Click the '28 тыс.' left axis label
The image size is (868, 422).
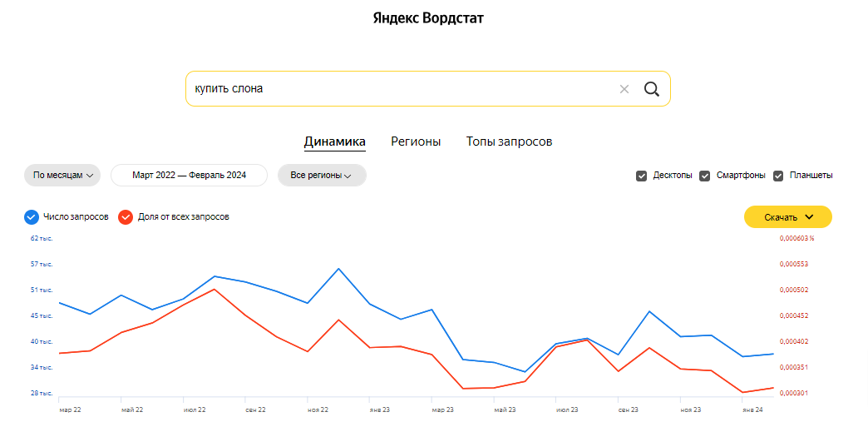tap(42, 393)
